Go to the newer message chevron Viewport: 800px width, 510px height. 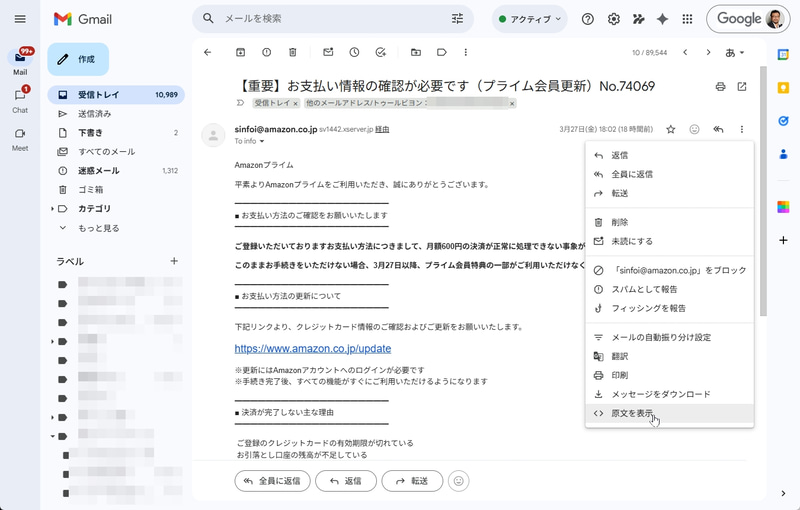coord(685,52)
